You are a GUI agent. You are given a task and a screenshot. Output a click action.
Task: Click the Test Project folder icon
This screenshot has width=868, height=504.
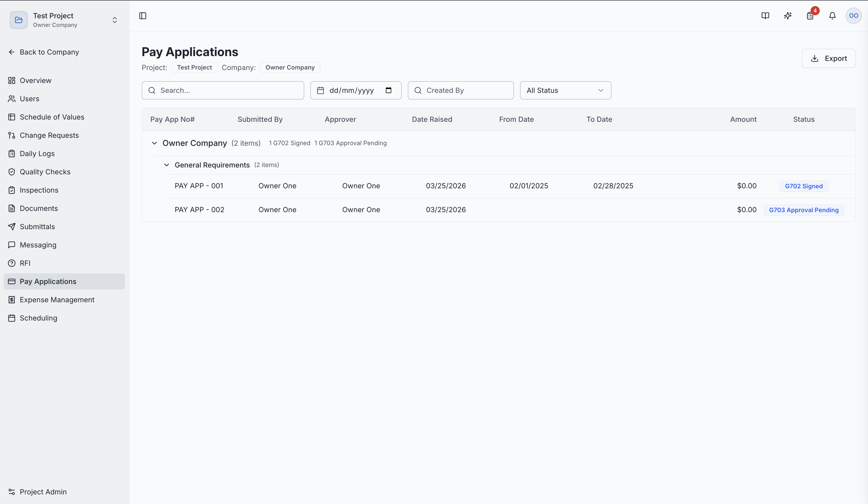tap(19, 20)
